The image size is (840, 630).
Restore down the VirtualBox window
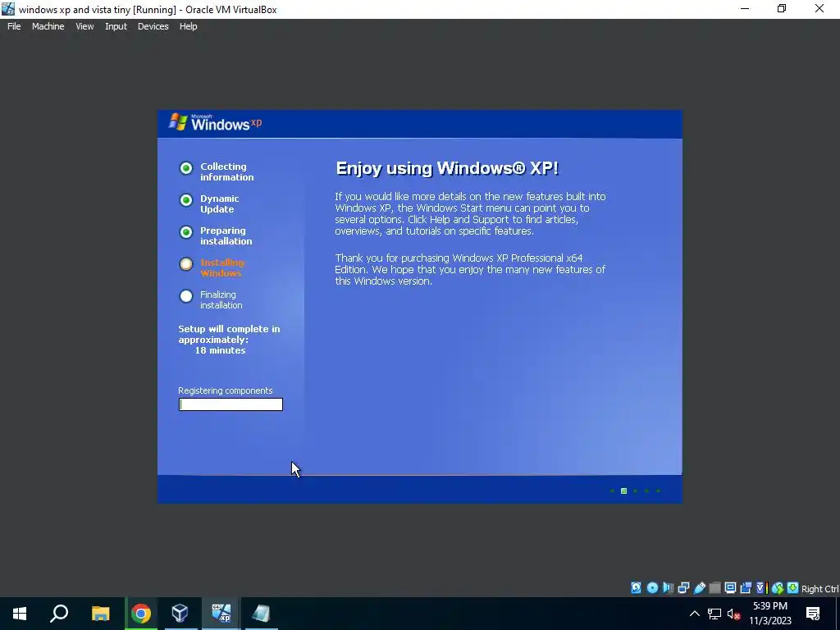782,8
